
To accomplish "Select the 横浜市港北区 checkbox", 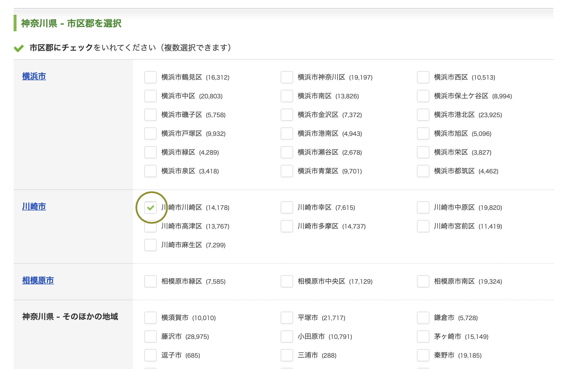I will point(423,115).
